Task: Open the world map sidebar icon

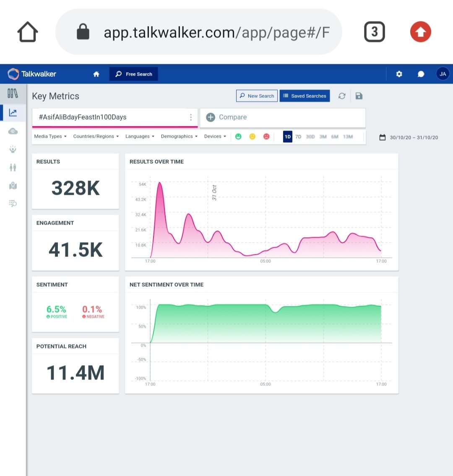Action: (13, 186)
